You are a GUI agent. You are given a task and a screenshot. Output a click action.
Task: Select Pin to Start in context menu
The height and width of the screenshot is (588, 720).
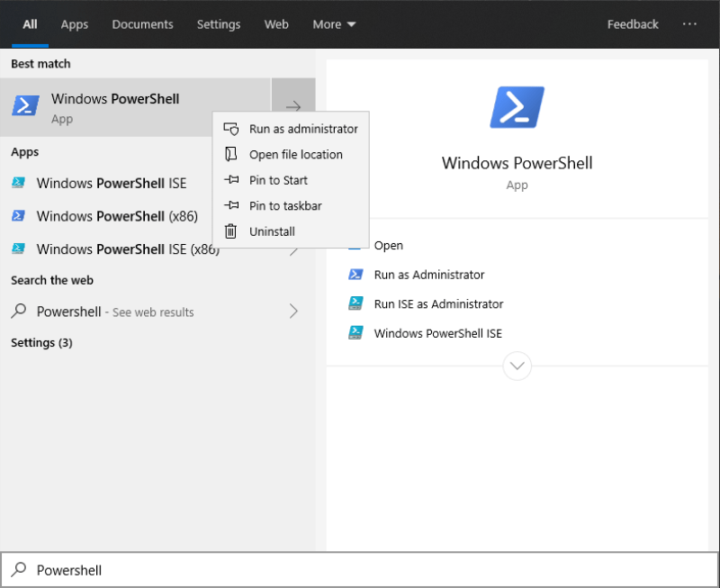point(291,180)
